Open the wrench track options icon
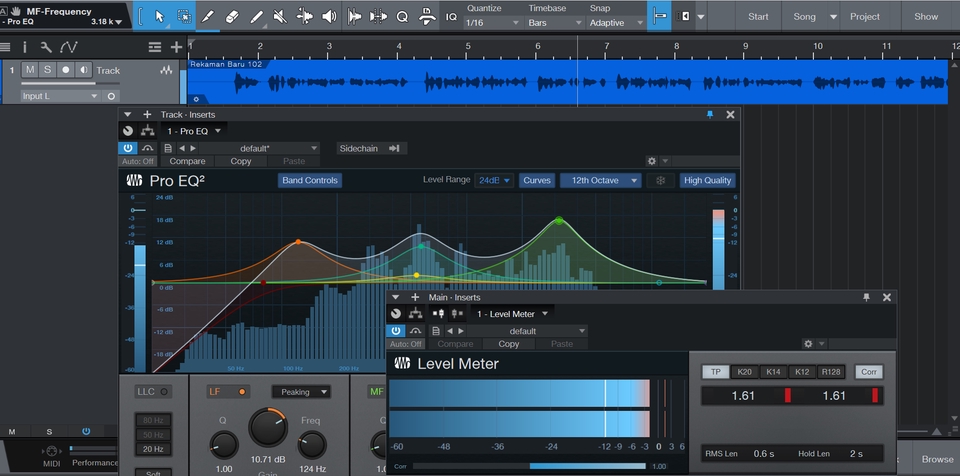The image size is (960, 476). tap(46, 47)
